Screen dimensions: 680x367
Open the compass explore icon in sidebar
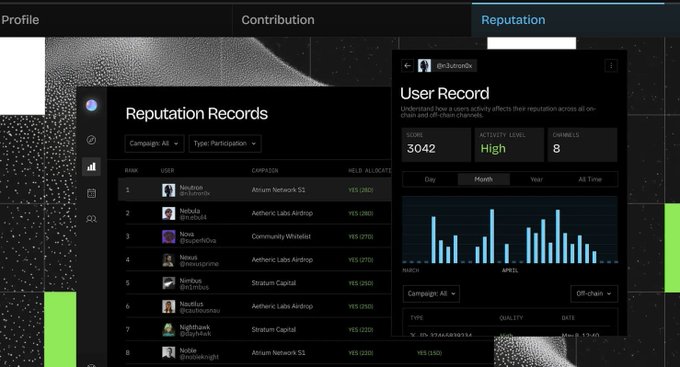point(91,140)
